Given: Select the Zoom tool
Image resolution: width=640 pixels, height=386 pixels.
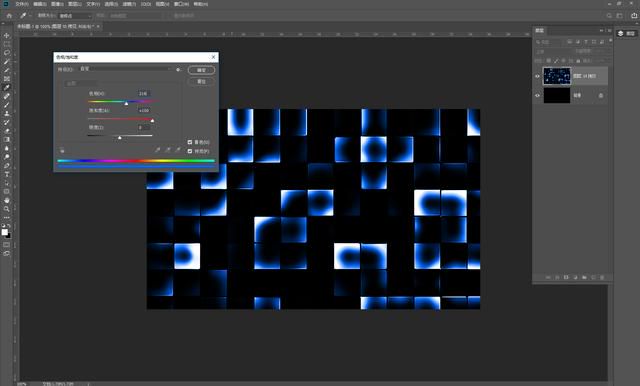Looking at the screenshot, I should pyautogui.click(x=7, y=209).
